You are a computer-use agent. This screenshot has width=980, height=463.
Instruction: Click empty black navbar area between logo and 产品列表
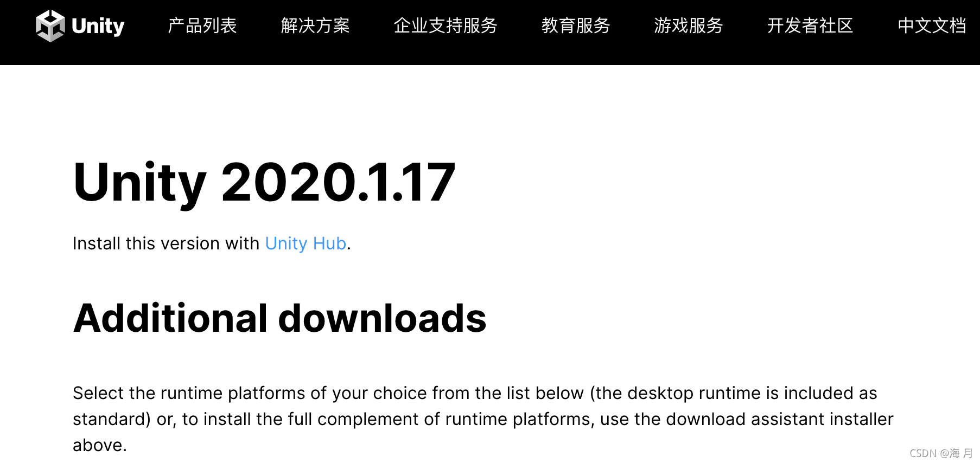pos(146,26)
